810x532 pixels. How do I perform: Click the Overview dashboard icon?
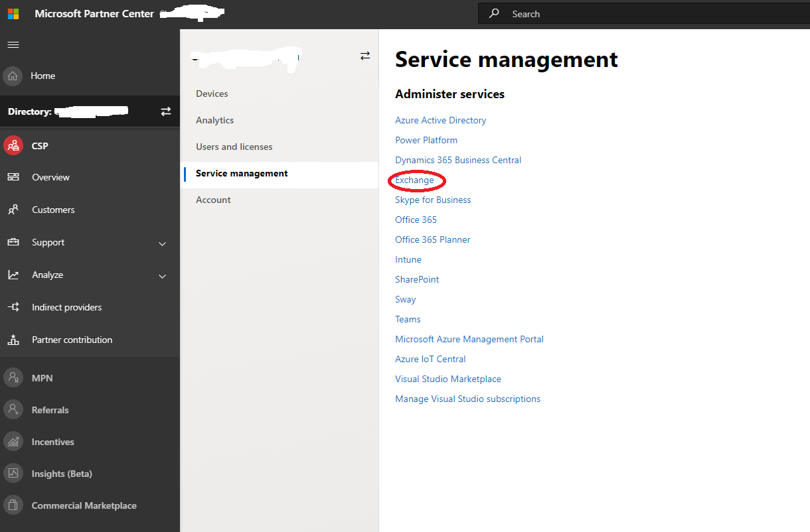(13, 177)
